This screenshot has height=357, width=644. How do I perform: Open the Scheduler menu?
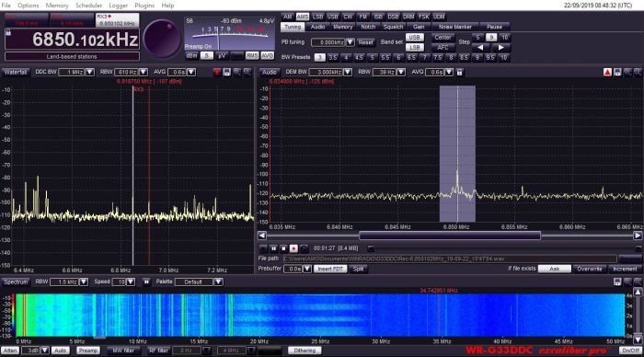(88, 6)
